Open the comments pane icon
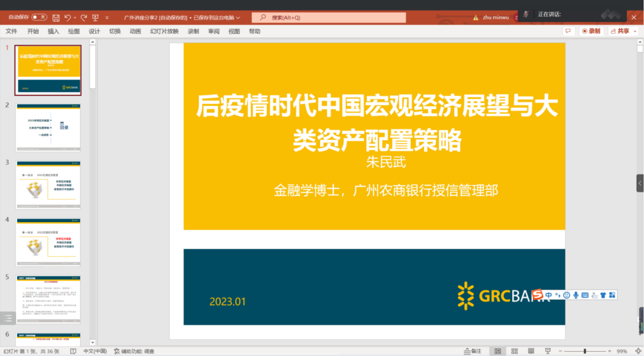The height and width of the screenshot is (356, 644). click(x=568, y=31)
